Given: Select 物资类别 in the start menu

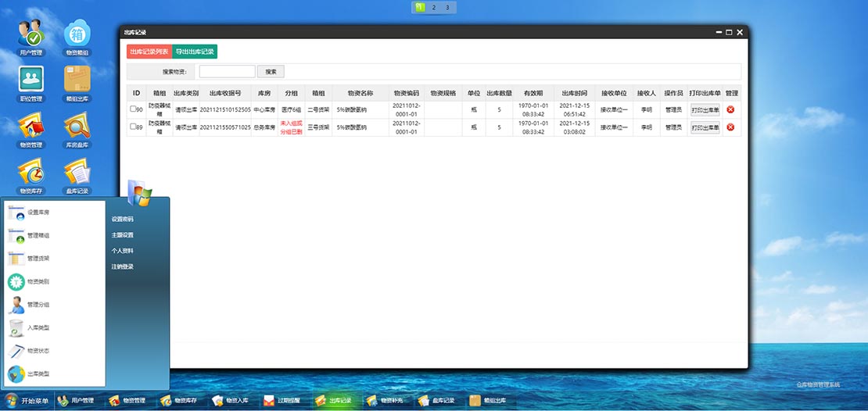Looking at the screenshot, I should [x=54, y=281].
